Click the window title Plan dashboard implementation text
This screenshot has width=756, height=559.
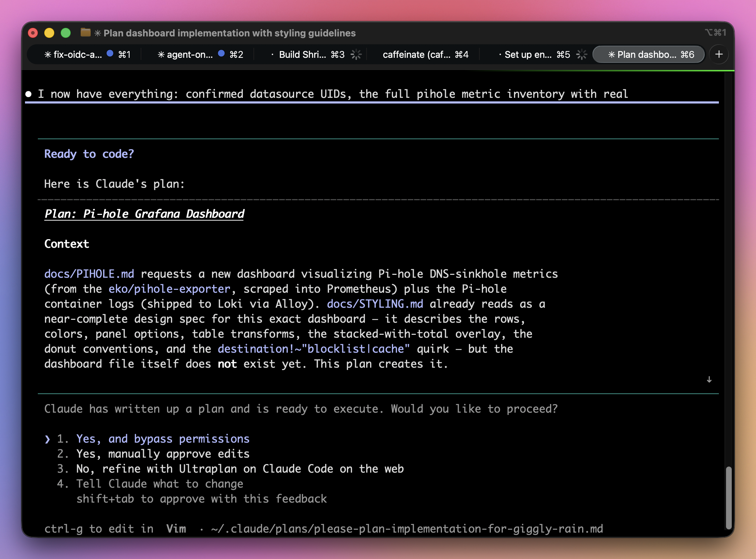point(230,33)
